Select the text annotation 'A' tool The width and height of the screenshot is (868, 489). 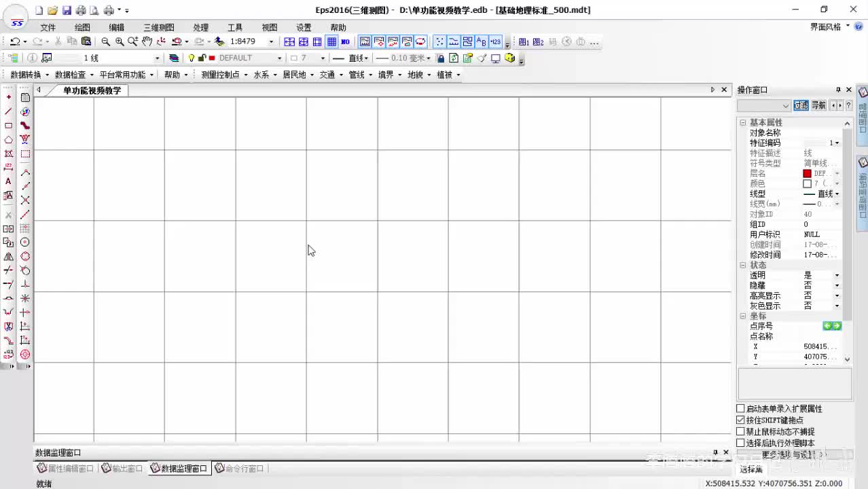click(8, 181)
